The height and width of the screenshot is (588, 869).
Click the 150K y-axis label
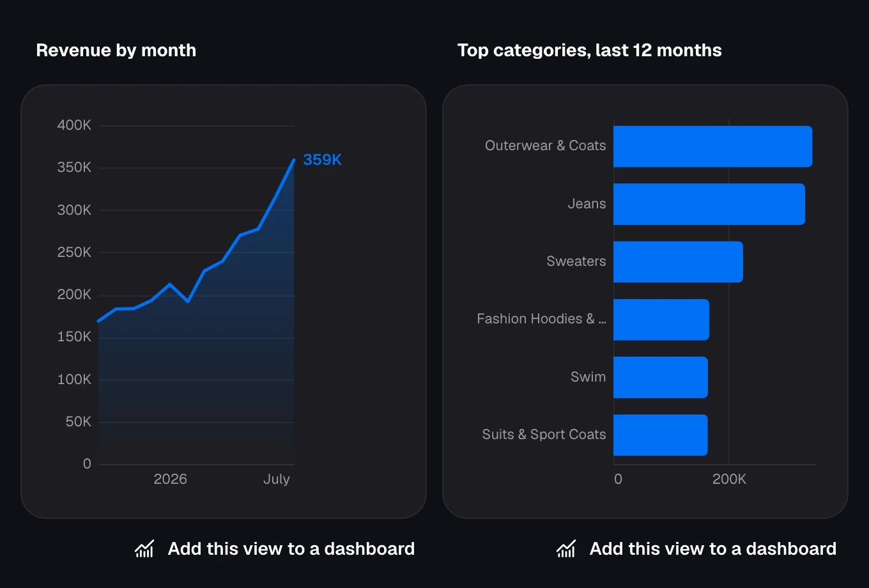coord(74,337)
